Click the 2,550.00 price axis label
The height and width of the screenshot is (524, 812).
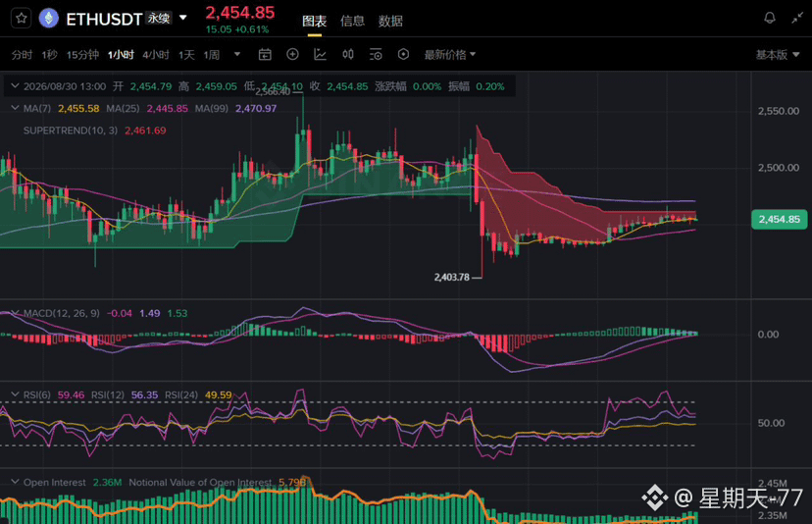point(779,111)
